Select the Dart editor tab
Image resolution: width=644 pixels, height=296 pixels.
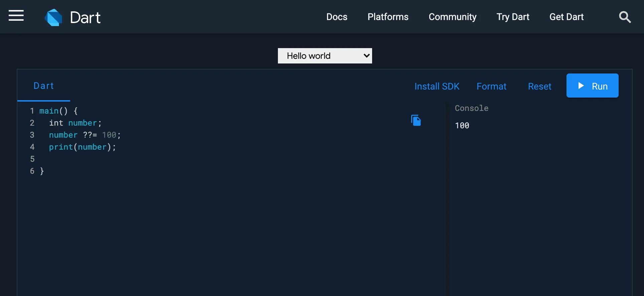point(44,86)
